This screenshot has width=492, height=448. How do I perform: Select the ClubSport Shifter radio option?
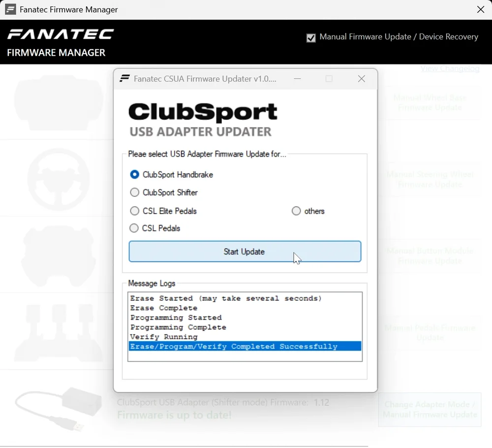(164, 192)
